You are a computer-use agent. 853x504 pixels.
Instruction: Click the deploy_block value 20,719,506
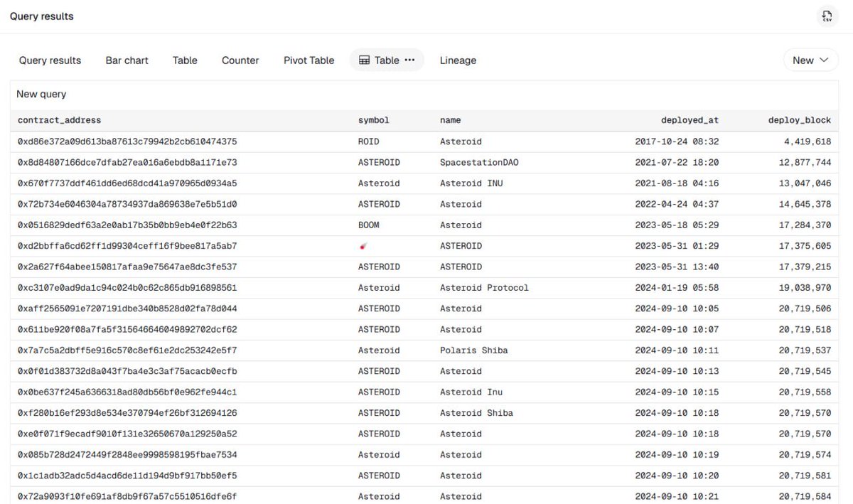pyautogui.click(x=805, y=309)
